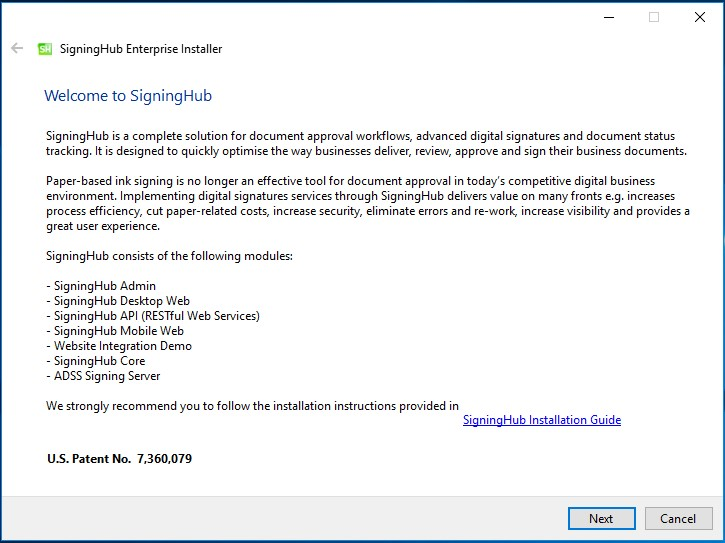
Task: Click the paragraph about document approval workflows
Action: click(x=366, y=143)
